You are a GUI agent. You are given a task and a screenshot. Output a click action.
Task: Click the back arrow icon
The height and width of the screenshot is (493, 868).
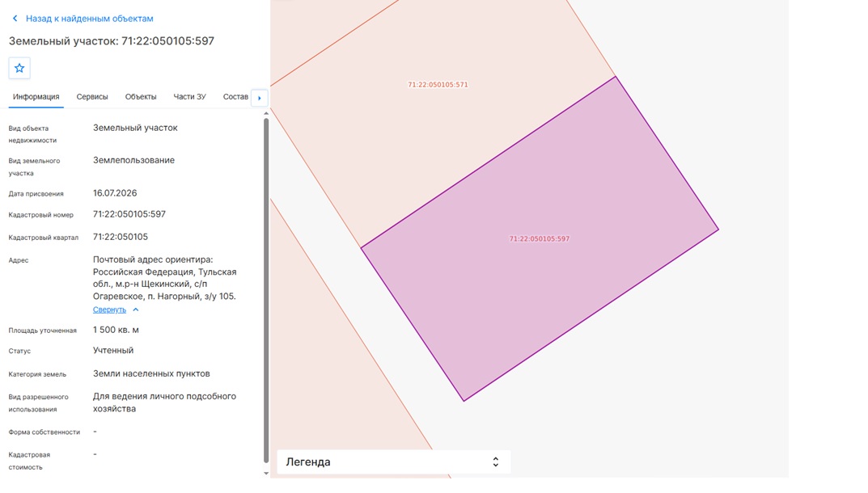[x=15, y=19]
